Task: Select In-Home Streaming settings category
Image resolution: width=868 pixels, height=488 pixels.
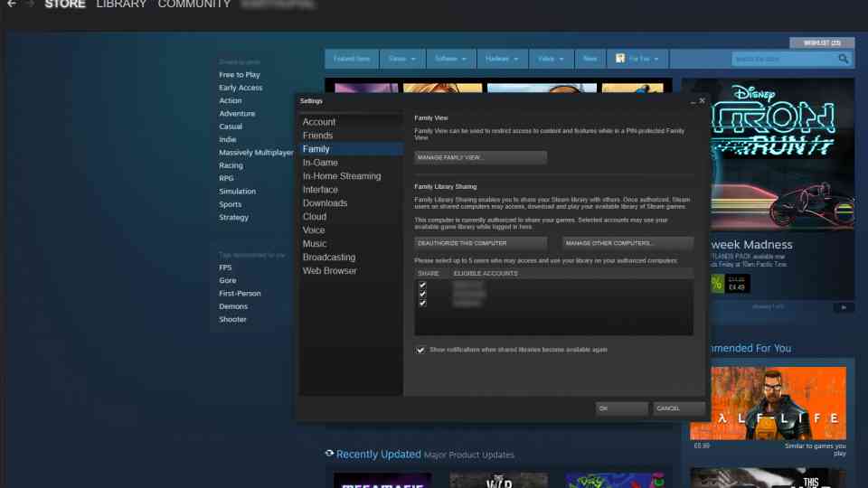Action: point(351,176)
